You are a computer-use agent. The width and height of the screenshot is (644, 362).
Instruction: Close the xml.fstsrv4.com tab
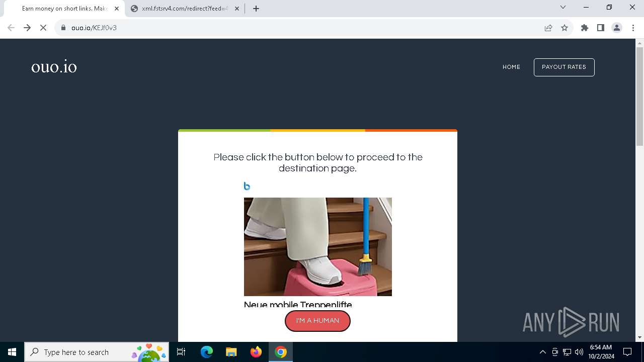pos(237,9)
